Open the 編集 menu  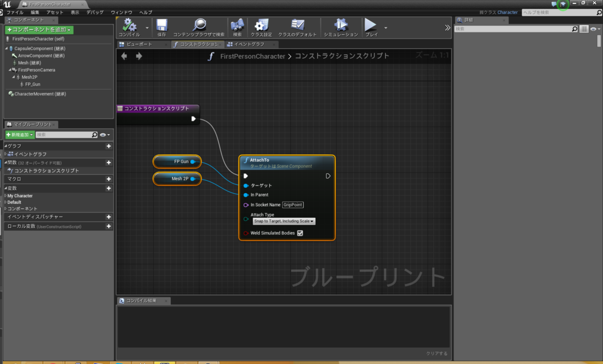35,12
